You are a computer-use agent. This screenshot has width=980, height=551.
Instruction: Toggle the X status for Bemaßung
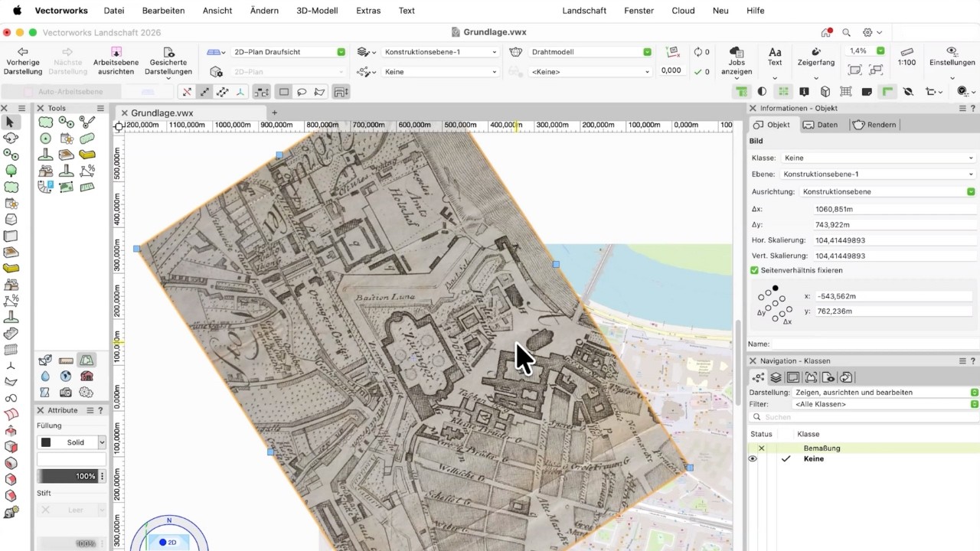[x=761, y=448]
